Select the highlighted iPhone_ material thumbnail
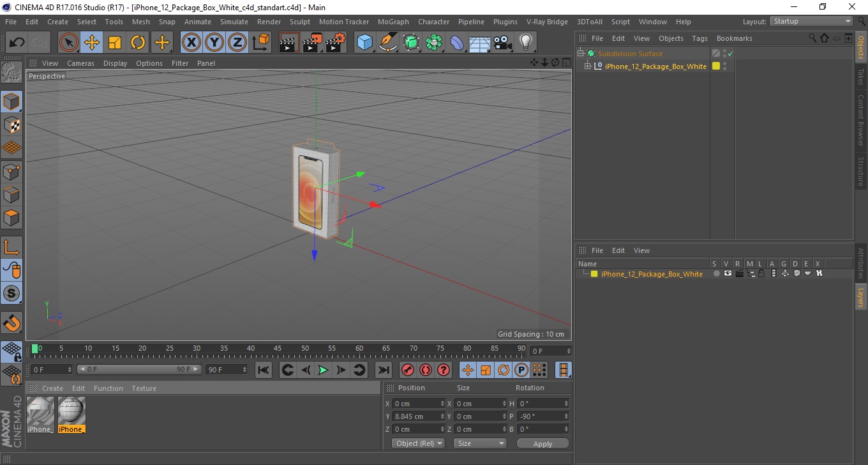 pyautogui.click(x=71, y=410)
